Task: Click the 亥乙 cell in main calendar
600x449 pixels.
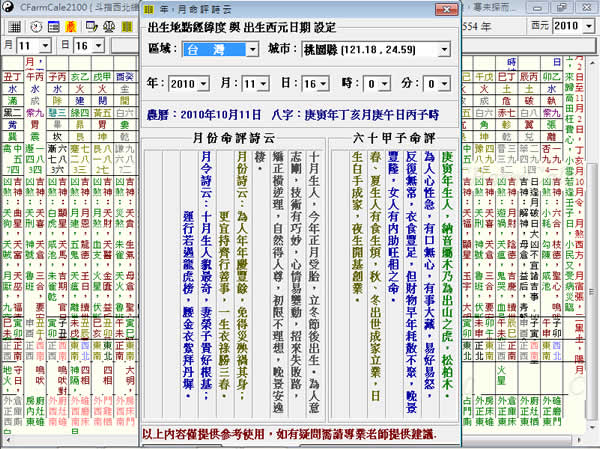Action: pyautogui.click(x=80, y=77)
